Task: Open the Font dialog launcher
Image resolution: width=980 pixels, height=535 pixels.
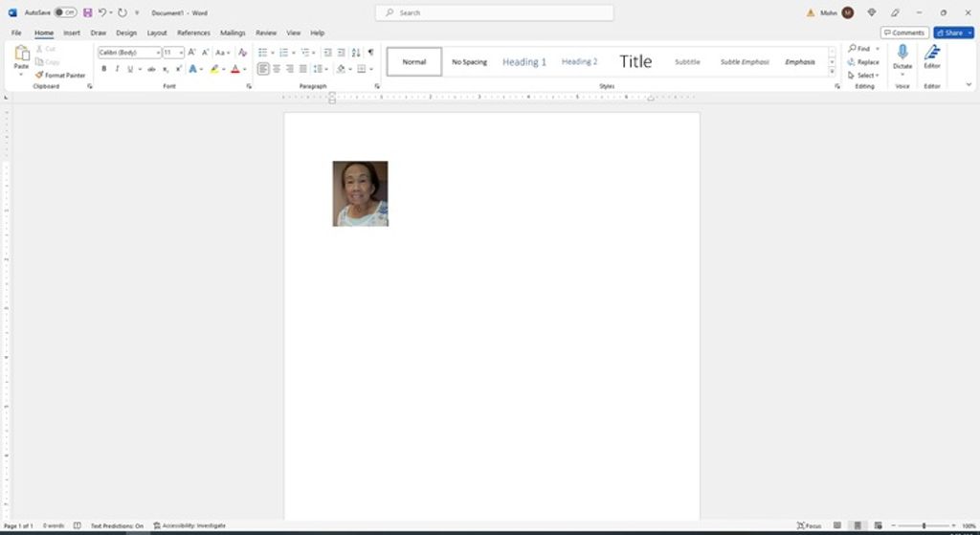Action: tap(250, 86)
